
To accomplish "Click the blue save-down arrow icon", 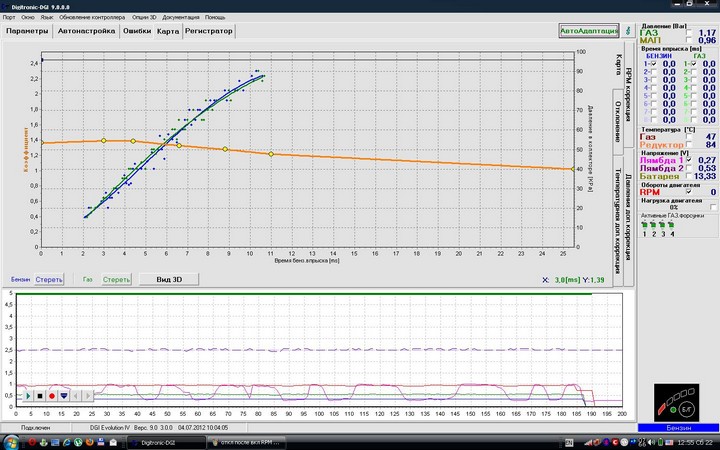I will click(x=64, y=395).
